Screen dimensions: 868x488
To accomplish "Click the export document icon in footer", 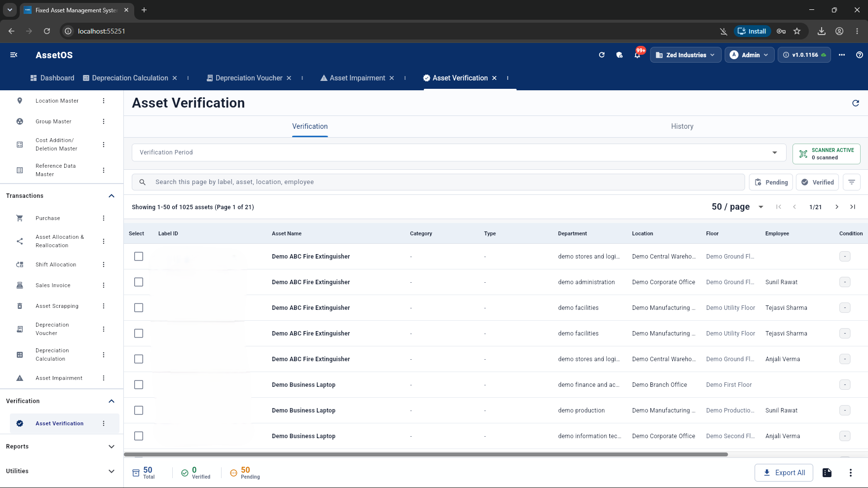I will pos(827,473).
